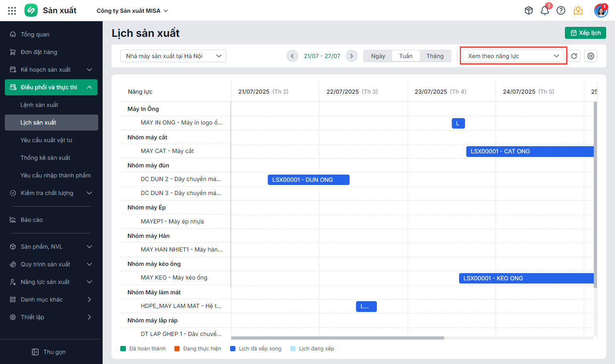Switch view to Ngày
Image resolution: width=615 pixels, height=364 pixels.
tap(378, 56)
